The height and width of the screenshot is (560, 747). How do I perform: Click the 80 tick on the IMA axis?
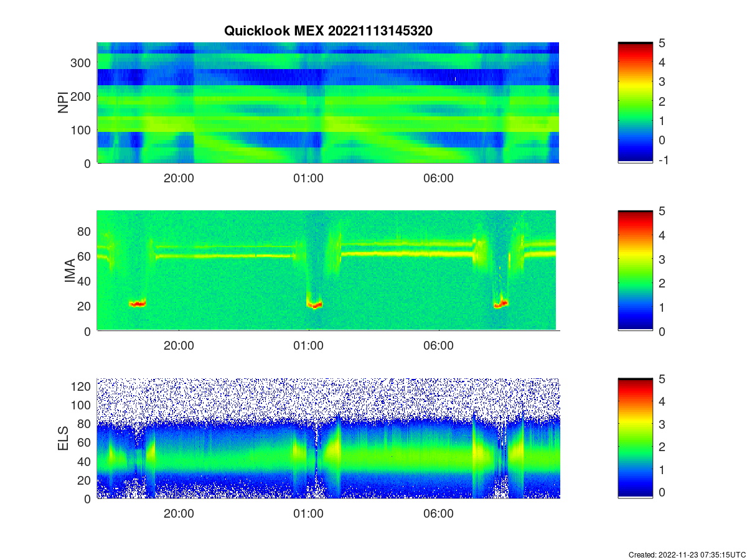coord(85,231)
